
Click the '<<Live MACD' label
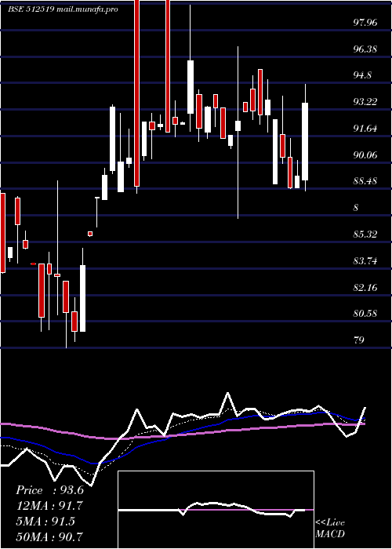point(330,529)
